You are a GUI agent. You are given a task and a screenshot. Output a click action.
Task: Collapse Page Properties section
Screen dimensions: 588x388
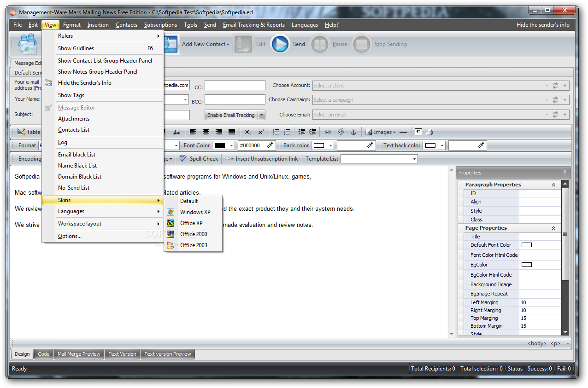click(x=553, y=228)
